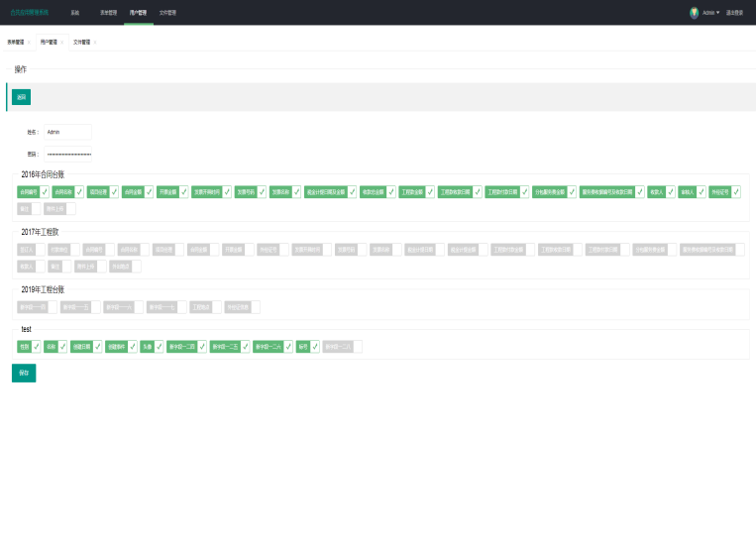Click the system logo in top-left corner

tap(29, 13)
